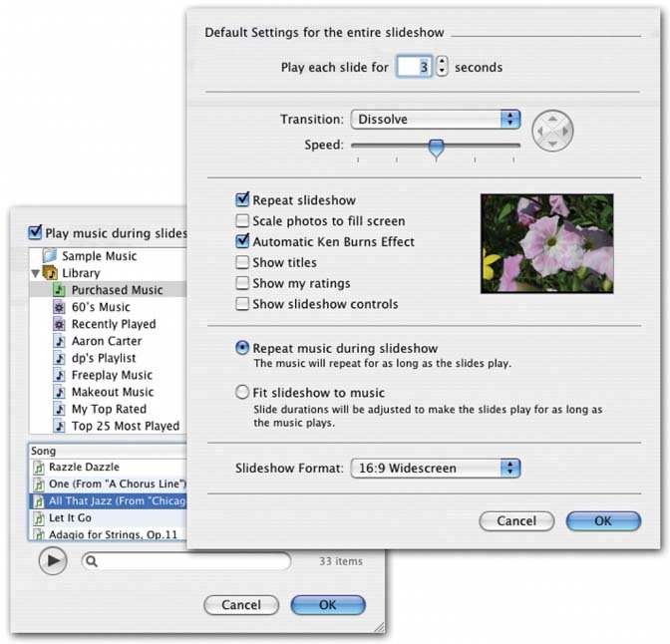Click OK in the music dialog
670x644 pixels.
[328, 605]
